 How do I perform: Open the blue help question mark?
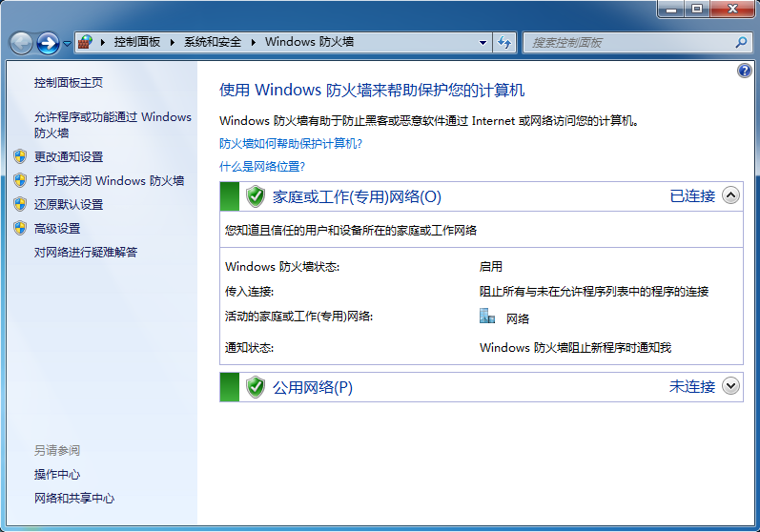click(x=745, y=71)
